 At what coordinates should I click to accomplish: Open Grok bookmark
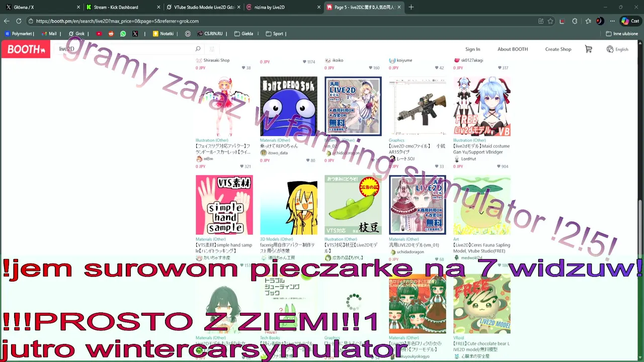(76, 34)
